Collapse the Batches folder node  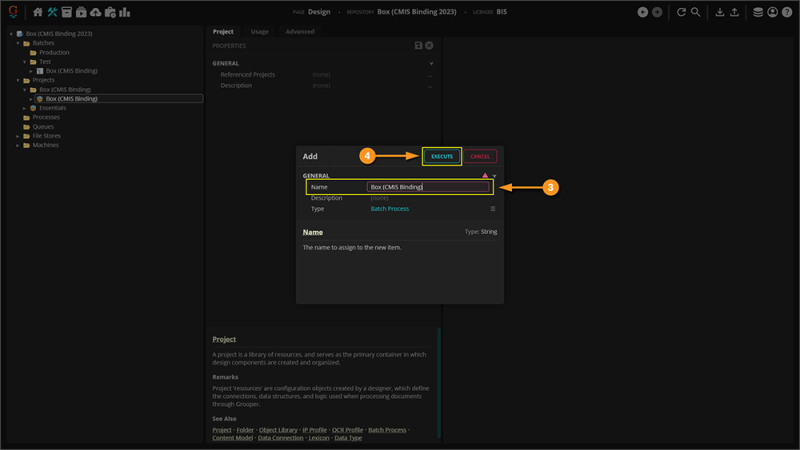coord(17,43)
